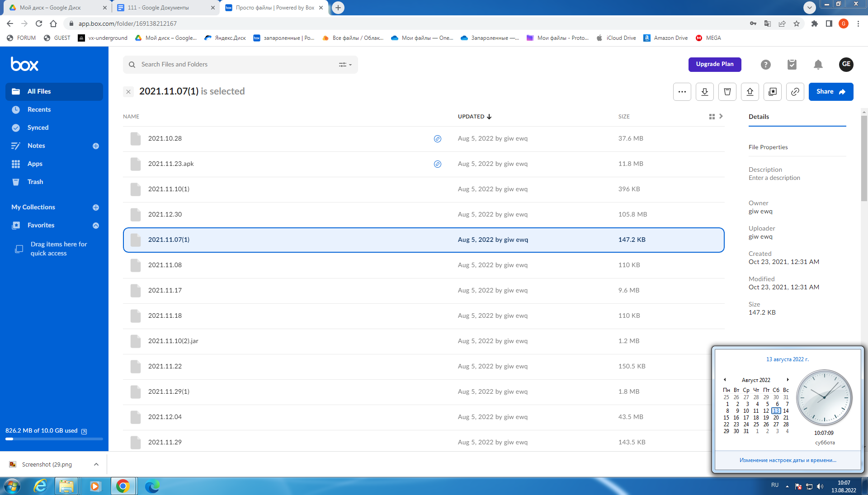The height and width of the screenshot is (495, 868).
Task: Open the GE account avatar menu
Action: click(846, 64)
